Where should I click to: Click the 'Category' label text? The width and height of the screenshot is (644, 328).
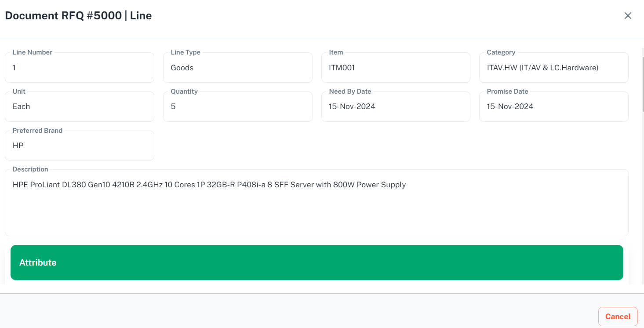click(501, 52)
